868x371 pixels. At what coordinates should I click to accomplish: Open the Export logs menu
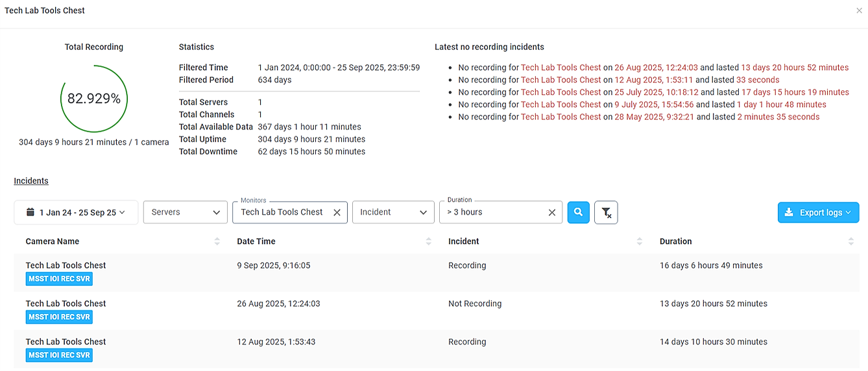(818, 212)
